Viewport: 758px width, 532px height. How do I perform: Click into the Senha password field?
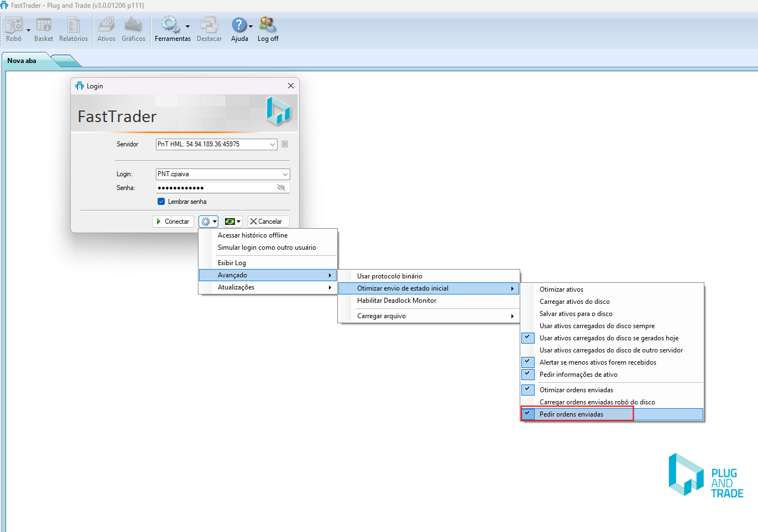pyautogui.click(x=216, y=188)
